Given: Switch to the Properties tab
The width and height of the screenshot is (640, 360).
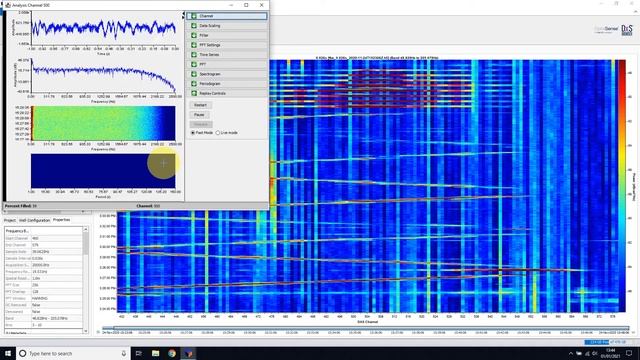Looking at the screenshot, I should click(x=61, y=220).
